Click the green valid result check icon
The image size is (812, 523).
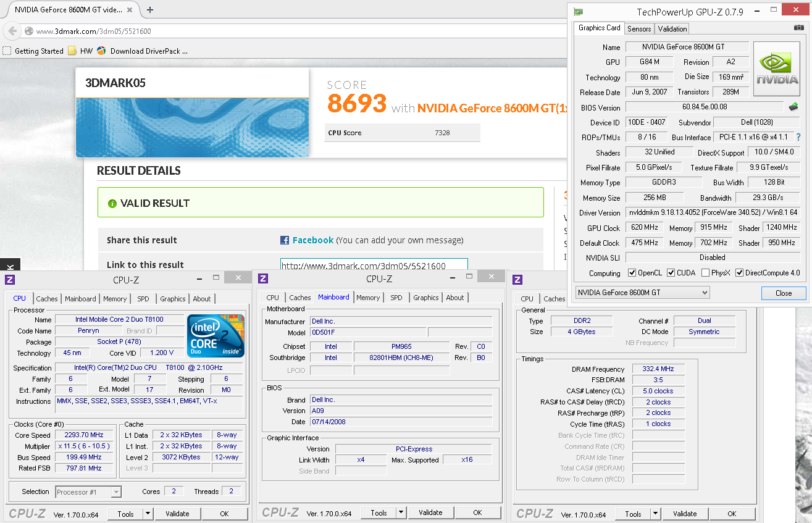pyautogui.click(x=112, y=204)
